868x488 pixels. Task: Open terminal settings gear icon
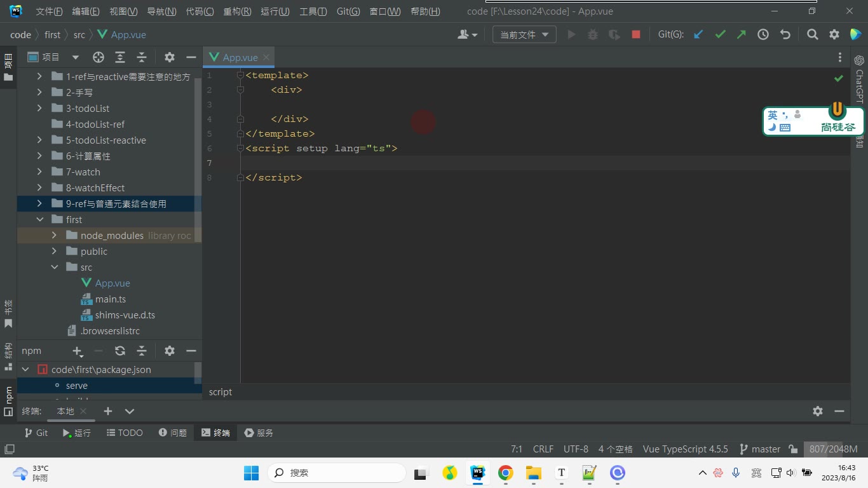pyautogui.click(x=818, y=411)
